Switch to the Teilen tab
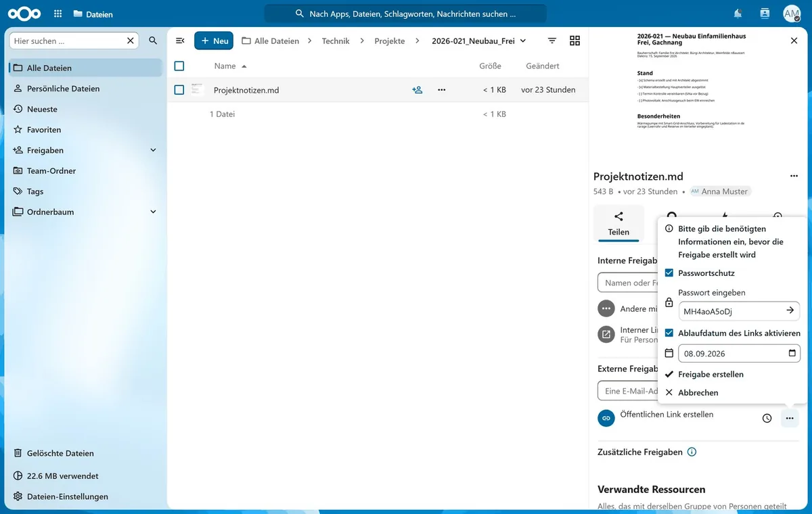Screen dimensions: 812x514 click(x=618, y=223)
